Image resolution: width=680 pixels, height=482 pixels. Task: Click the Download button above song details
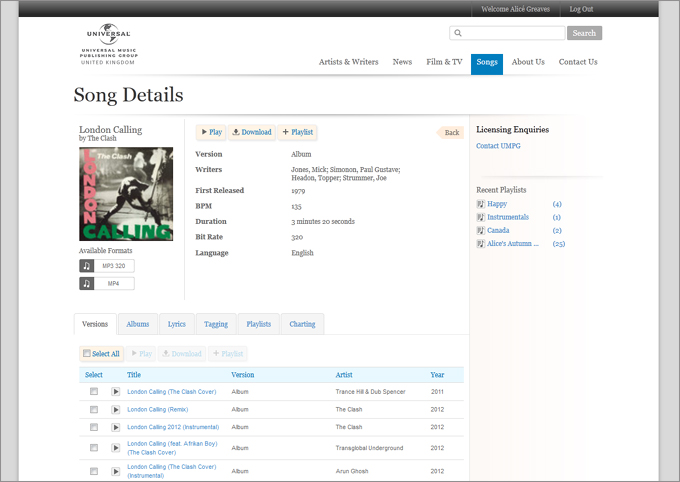tap(252, 132)
